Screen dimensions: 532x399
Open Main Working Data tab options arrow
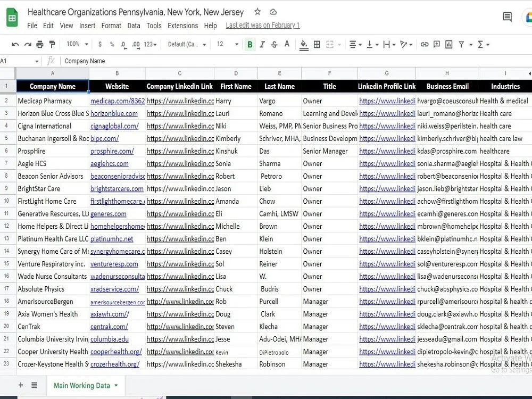tap(116, 385)
